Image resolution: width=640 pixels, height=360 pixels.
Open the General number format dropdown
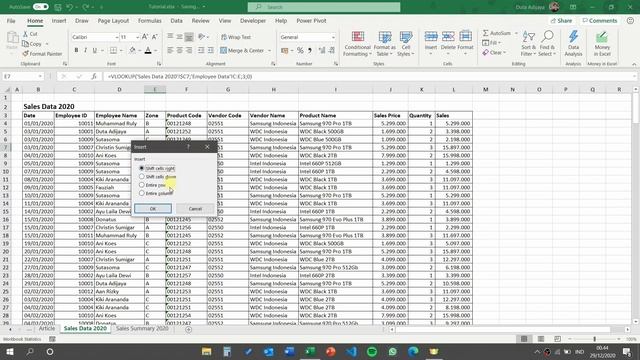click(x=333, y=37)
